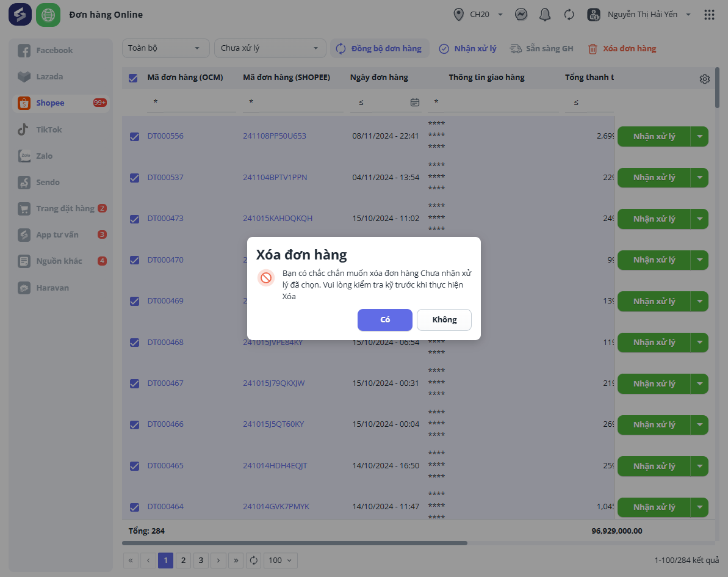Open Lazada channel in sidebar
Image resolution: width=728 pixels, height=577 pixels.
pos(61,77)
